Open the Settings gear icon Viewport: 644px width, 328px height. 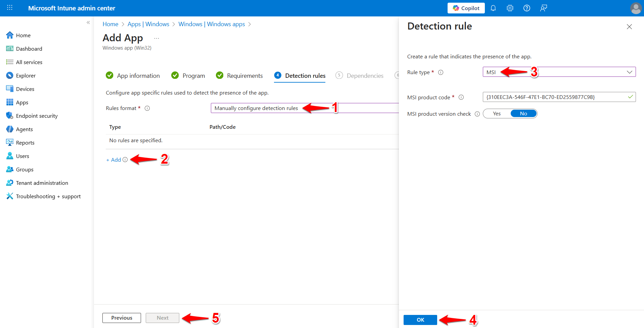(x=510, y=8)
